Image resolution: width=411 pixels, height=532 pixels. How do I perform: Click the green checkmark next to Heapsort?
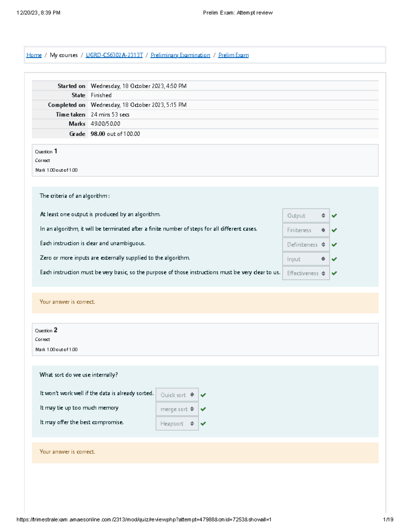click(x=203, y=423)
